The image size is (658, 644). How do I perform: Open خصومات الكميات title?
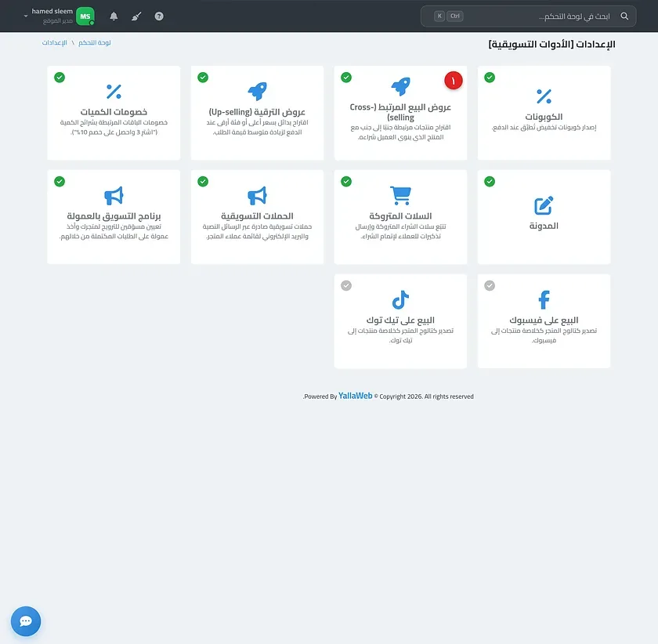coord(114,112)
